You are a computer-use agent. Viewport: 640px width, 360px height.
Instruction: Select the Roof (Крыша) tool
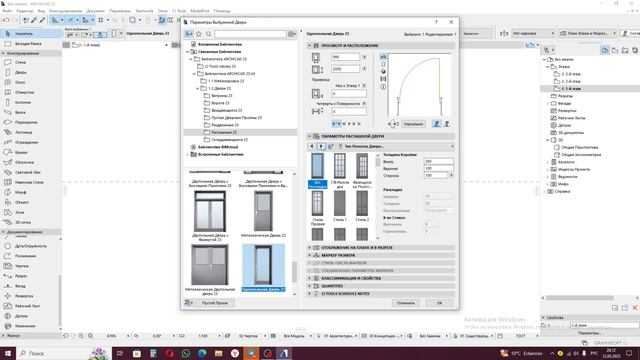(x=31, y=152)
